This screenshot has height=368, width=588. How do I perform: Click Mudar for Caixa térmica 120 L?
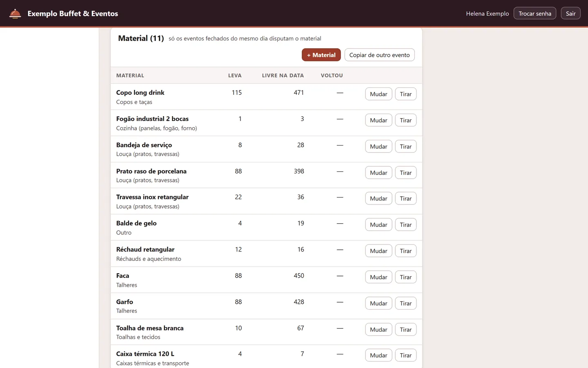click(379, 355)
